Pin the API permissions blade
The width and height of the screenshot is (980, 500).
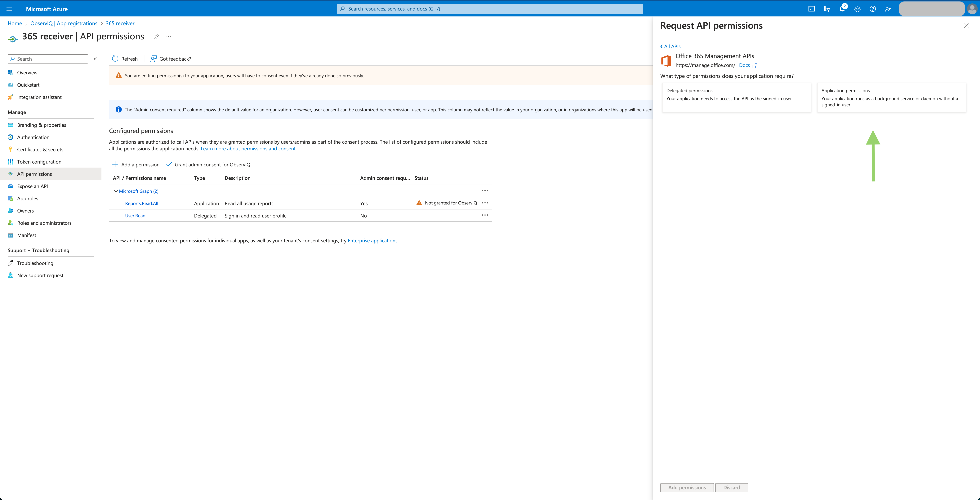coord(156,37)
